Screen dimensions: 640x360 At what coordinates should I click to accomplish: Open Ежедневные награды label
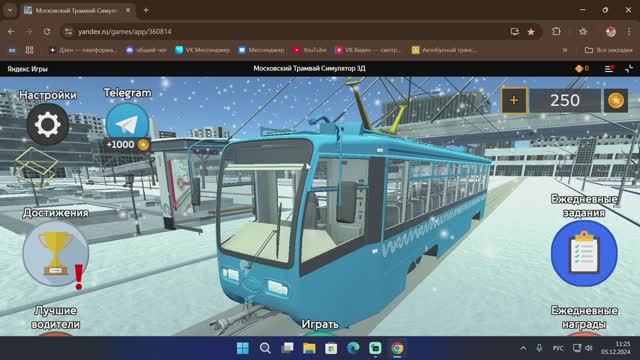point(584,317)
